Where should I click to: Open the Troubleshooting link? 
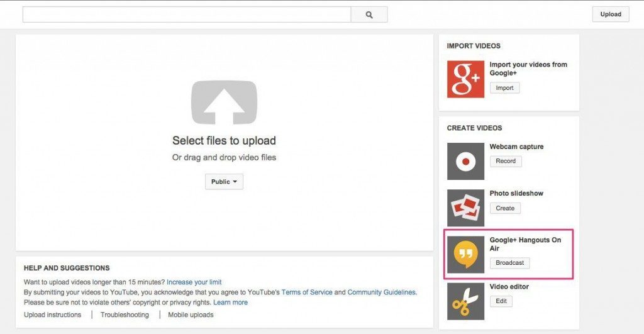coord(125,315)
